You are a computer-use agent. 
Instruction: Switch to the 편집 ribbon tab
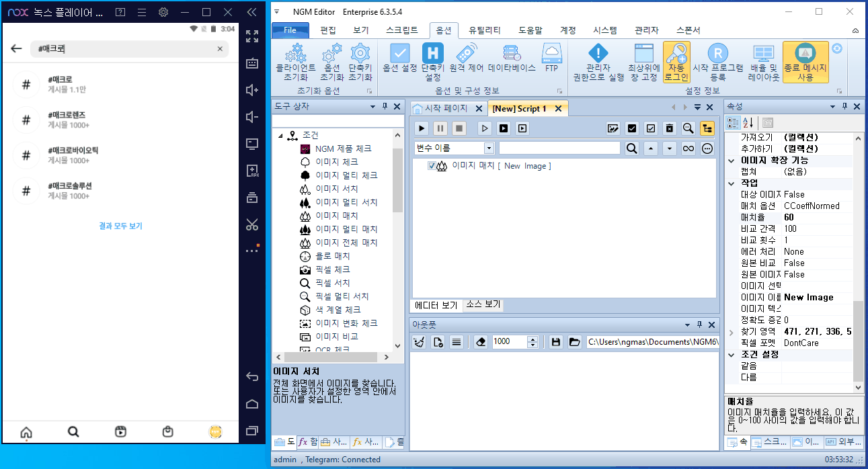(328, 30)
